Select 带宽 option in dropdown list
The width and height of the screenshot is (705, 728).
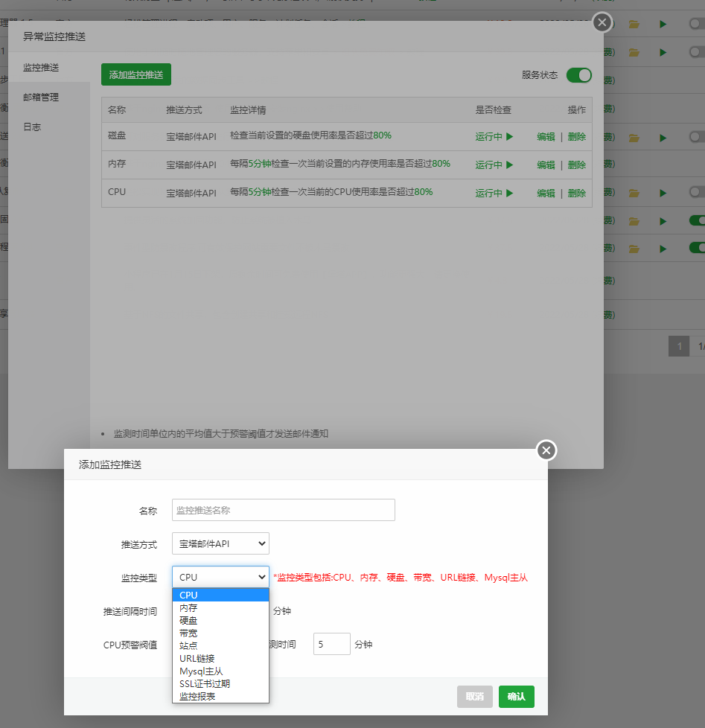coord(220,633)
